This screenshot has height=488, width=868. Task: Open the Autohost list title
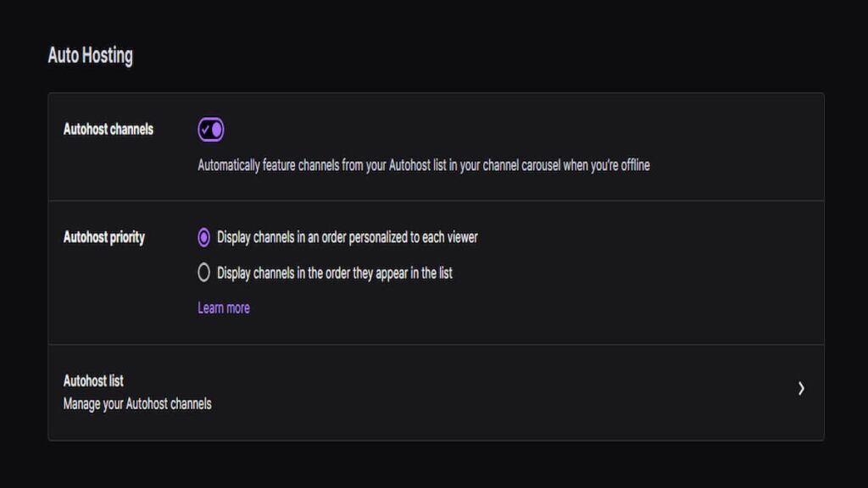(x=93, y=380)
